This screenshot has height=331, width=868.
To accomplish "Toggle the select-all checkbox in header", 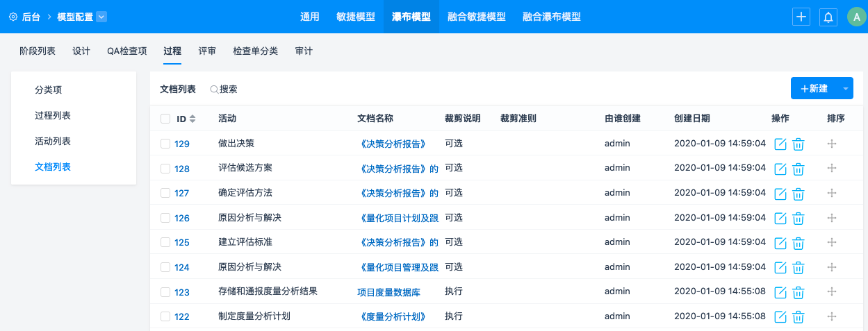I will [x=165, y=119].
